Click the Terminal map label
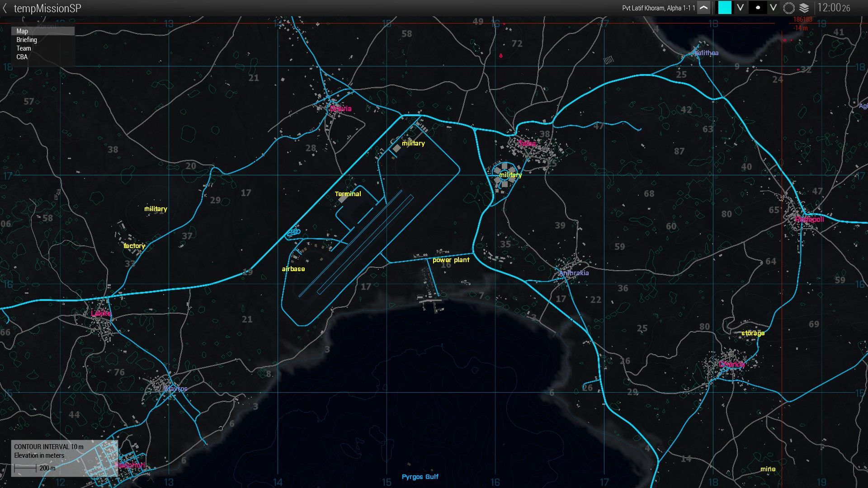Image resolution: width=868 pixels, height=488 pixels. (348, 194)
